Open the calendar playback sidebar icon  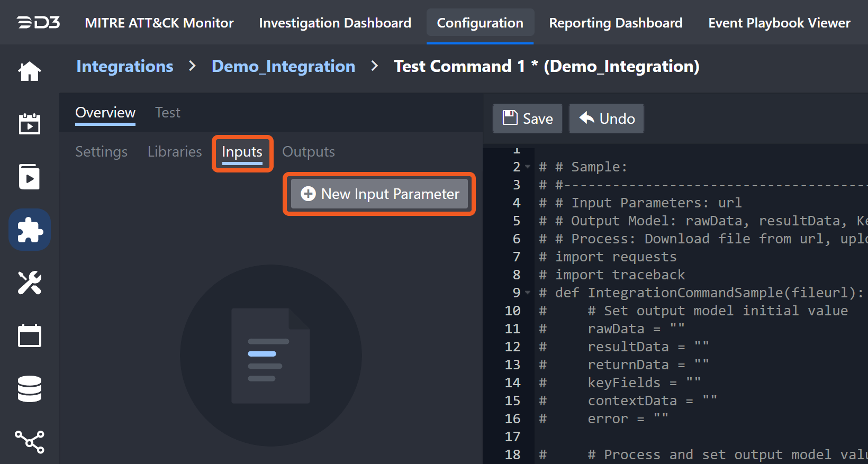30,124
